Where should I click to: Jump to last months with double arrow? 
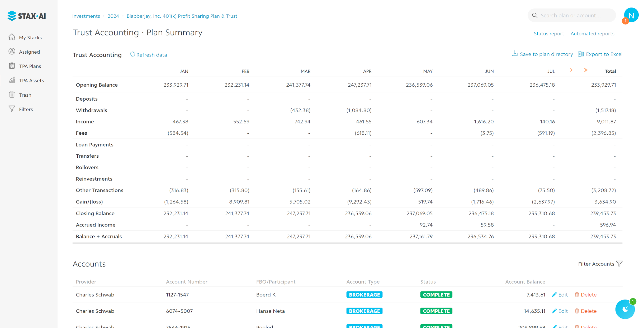586,70
